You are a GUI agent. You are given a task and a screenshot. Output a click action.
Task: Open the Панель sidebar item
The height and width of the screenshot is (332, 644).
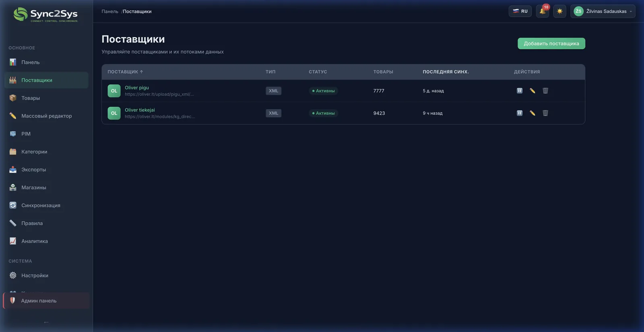coord(46,62)
